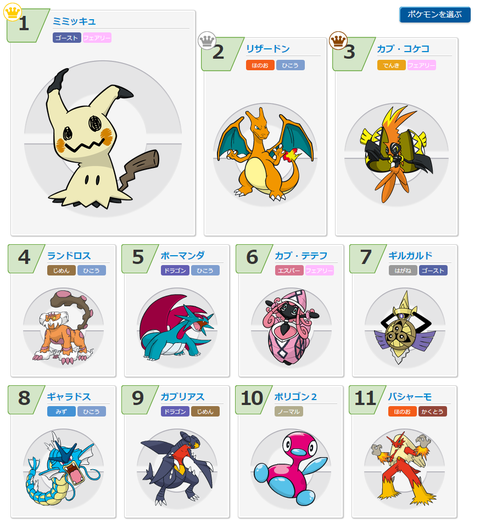
Task: Click the Aegislash image in rank 7
Action: (x=405, y=327)
